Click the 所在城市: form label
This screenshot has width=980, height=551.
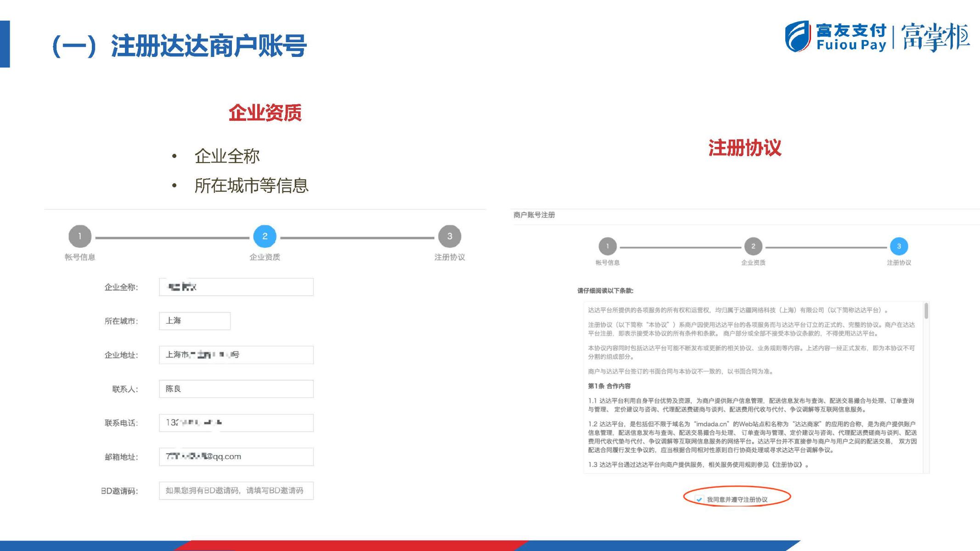tap(121, 321)
